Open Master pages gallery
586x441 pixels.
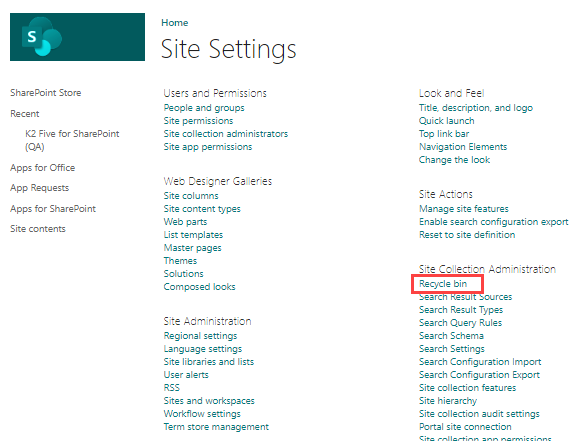[x=192, y=248]
